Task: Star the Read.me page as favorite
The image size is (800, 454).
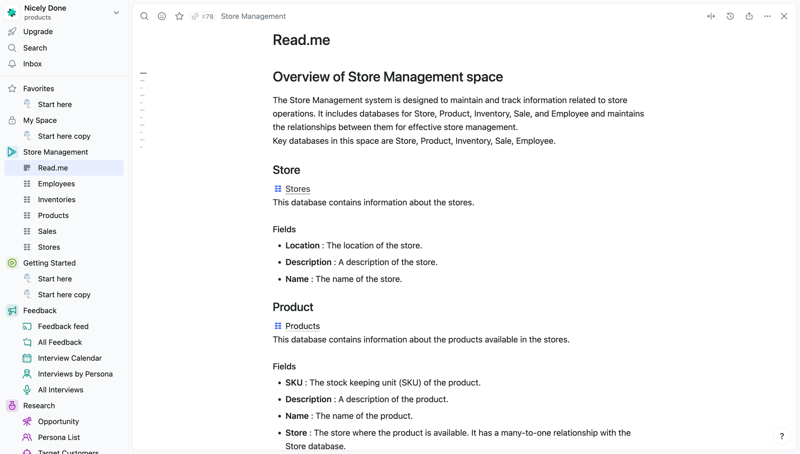Action: (x=179, y=16)
